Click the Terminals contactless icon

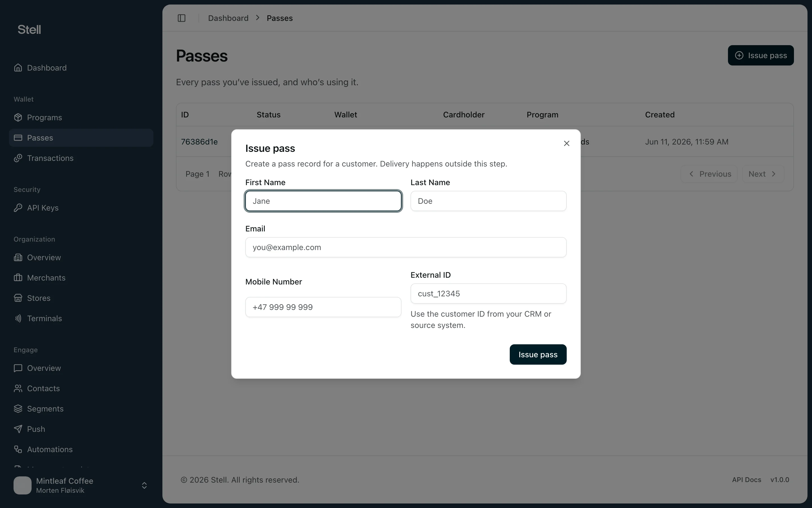(18, 319)
